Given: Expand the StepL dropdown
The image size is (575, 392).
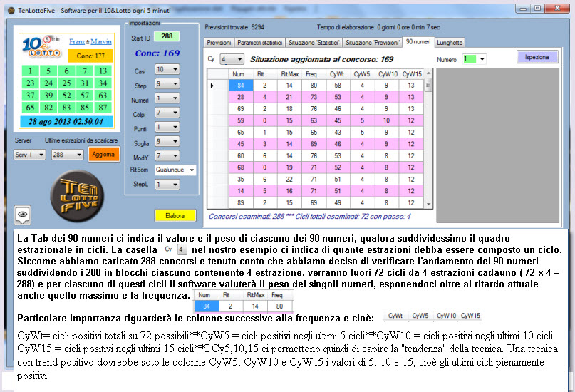Looking at the screenshot, I should (167, 184).
